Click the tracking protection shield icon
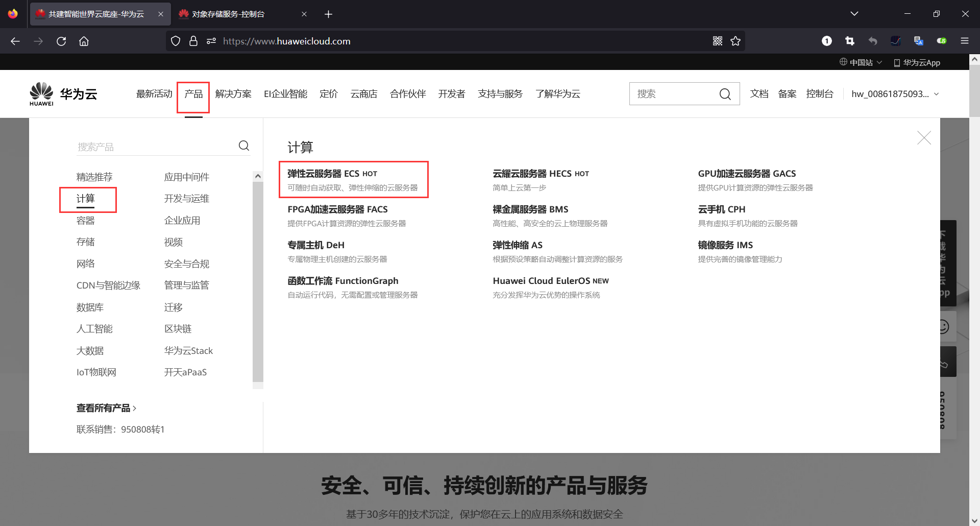The height and width of the screenshot is (526, 980). click(x=175, y=41)
